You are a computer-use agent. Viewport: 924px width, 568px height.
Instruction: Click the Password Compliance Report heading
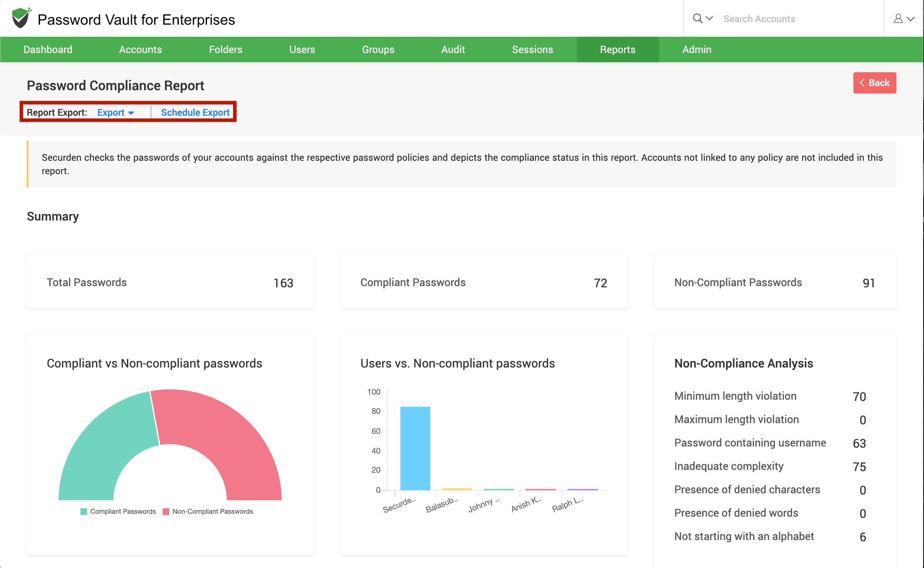point(115,86)
